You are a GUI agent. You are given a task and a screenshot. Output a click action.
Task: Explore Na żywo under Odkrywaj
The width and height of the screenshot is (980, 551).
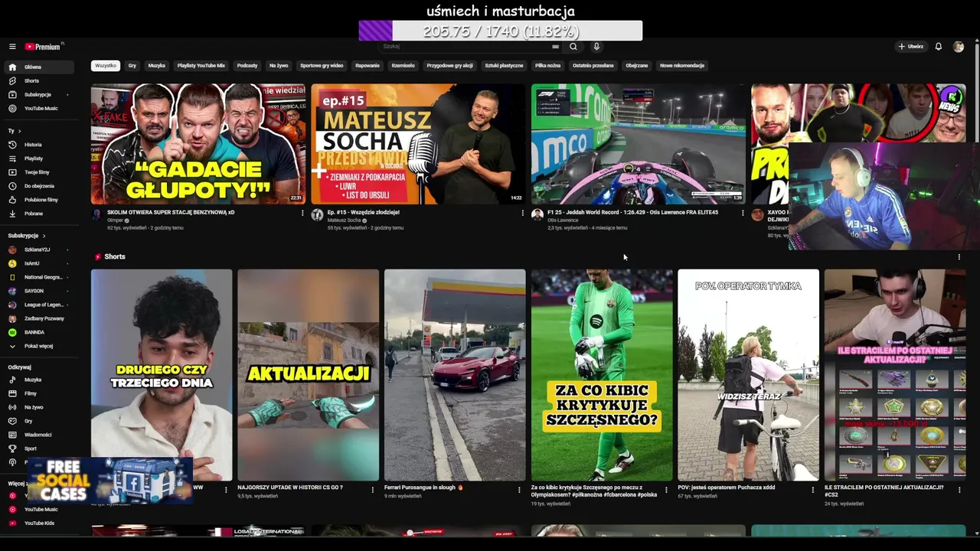tap(38, 407)
